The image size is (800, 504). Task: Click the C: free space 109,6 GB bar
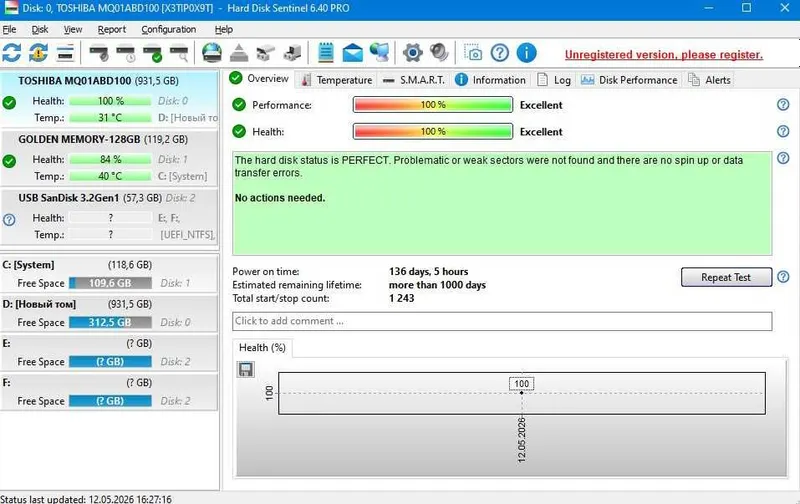tap(110, 283)
